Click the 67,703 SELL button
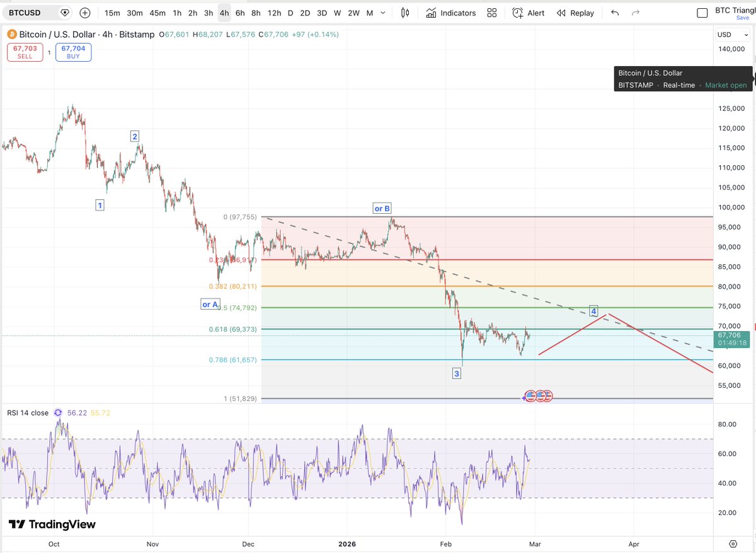 click(x=25, y=52)
